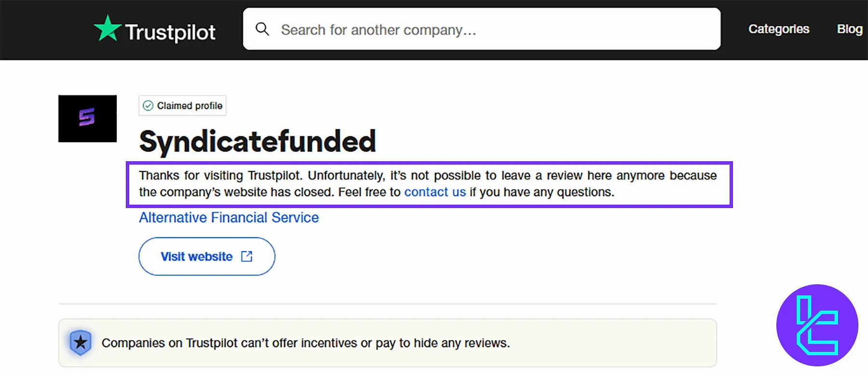Click the Trustpilot wordmark in header
868x376 pixels.
click(x=170, y=32)
